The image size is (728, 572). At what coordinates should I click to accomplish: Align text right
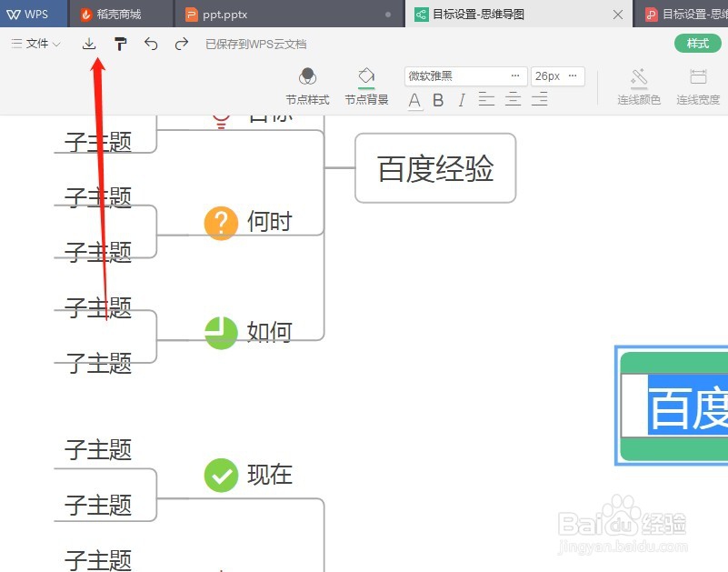tap(540, 99)
